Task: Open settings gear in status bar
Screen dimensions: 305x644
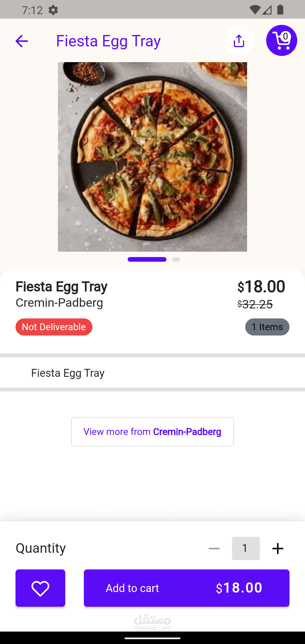Action: pos(53,10)
